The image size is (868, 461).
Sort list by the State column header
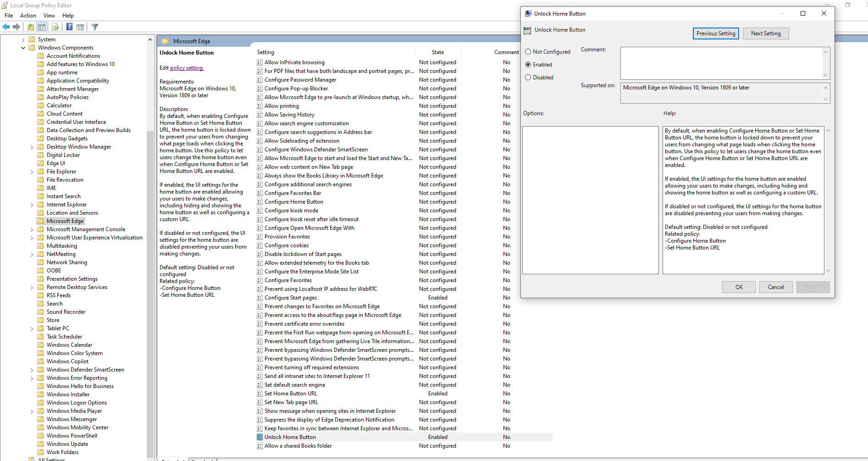point(438,52)
